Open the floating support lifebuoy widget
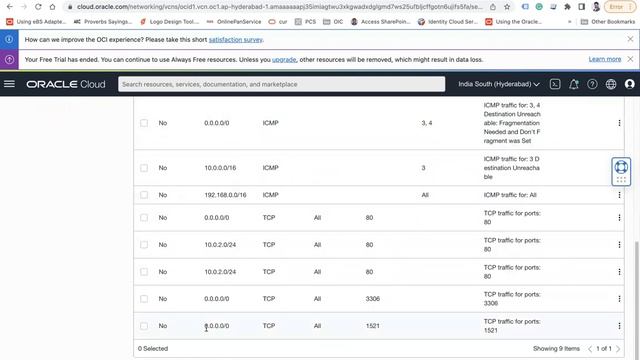This screenshot has width=640, height=360. [x=621, y=171]
